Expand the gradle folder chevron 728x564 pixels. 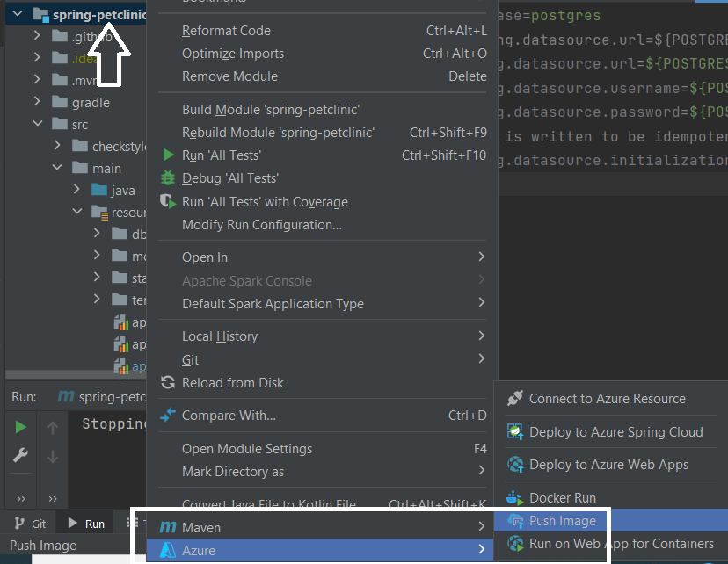tap(37, 101)
